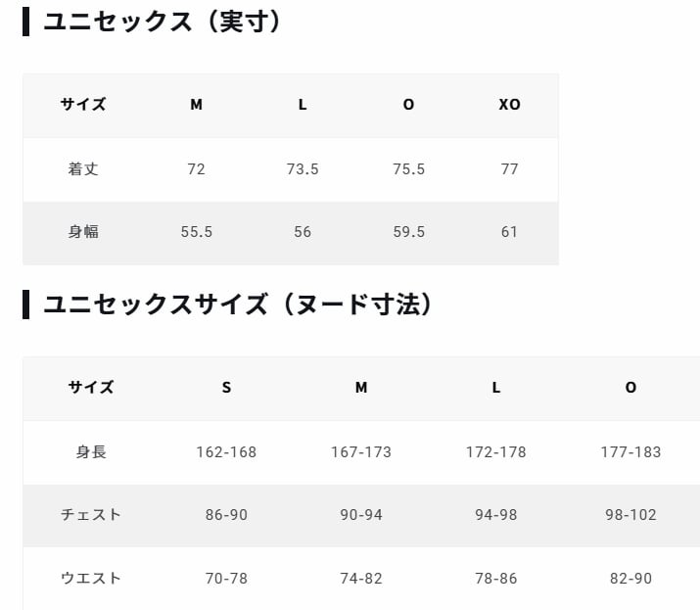Click the 77 length value for XO
Image resolution: width=700 pixels, height=610 pixels.
pyautogui.click(x=509, y=169)
